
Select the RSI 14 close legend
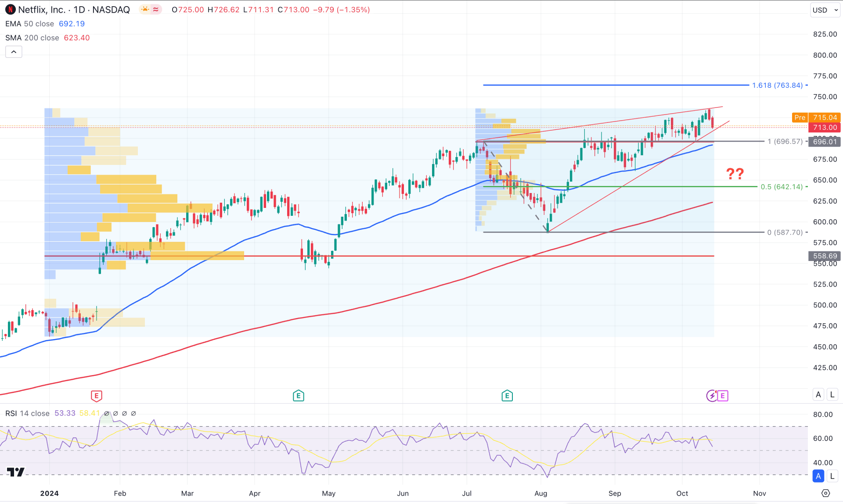tap(27, 413)
